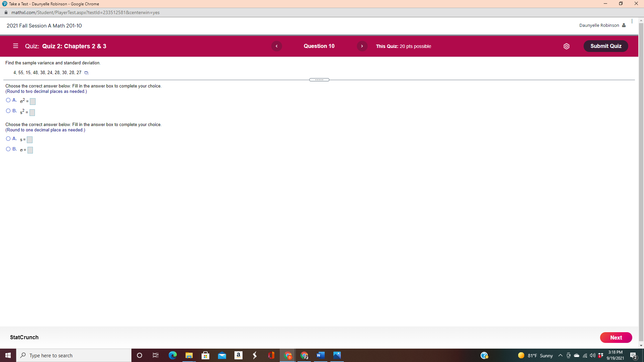Click the next question arrow
Screen dimensions: 644x362
pyautogui.click(x=362, y=46)
